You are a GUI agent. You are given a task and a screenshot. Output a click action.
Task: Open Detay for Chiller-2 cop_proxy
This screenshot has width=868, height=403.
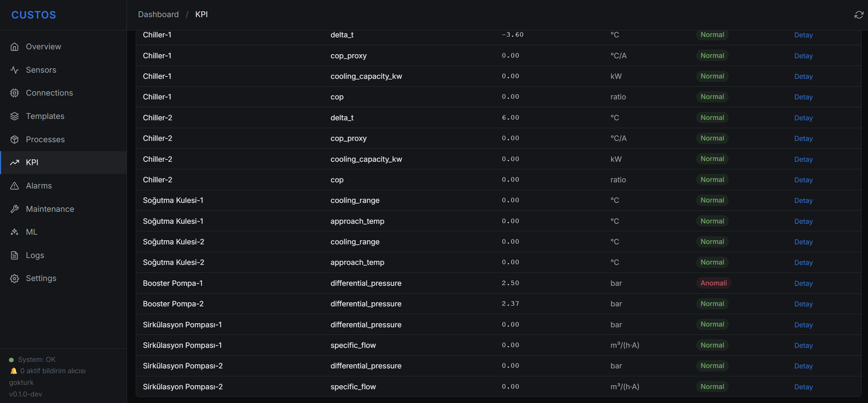(x=803, y=138)
